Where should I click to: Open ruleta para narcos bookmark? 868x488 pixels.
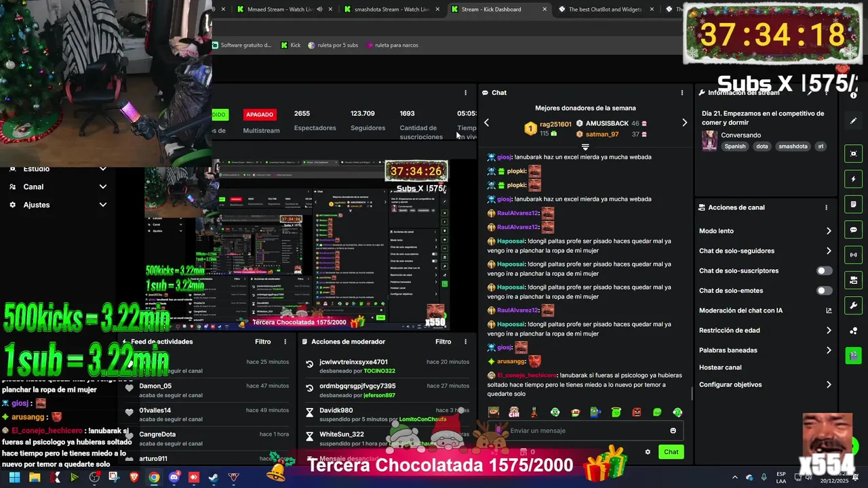(x=392, y=45)
